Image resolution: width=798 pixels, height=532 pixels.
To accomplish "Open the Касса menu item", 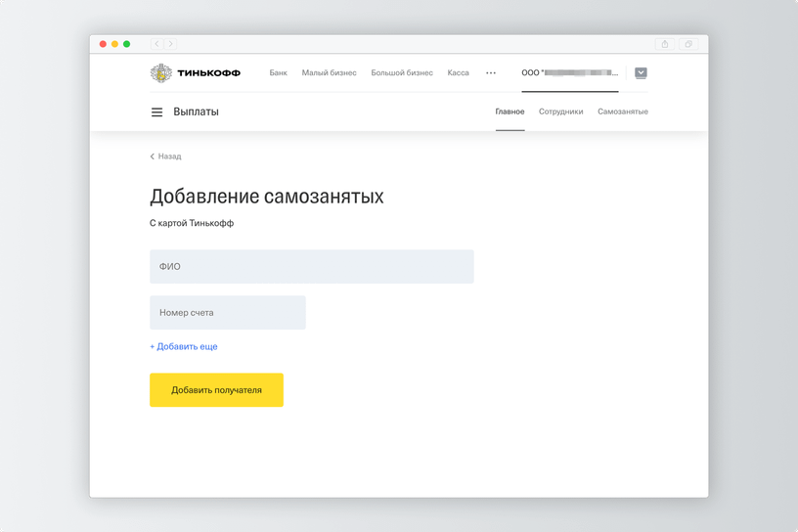I will 458,72.
